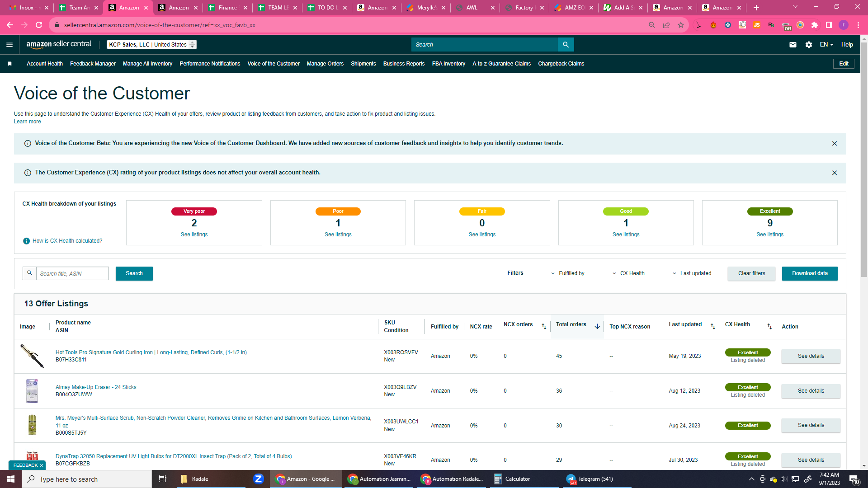The image size is (868, 488).
Task: Open the EN language dropdown
Action: pos(826,45)
